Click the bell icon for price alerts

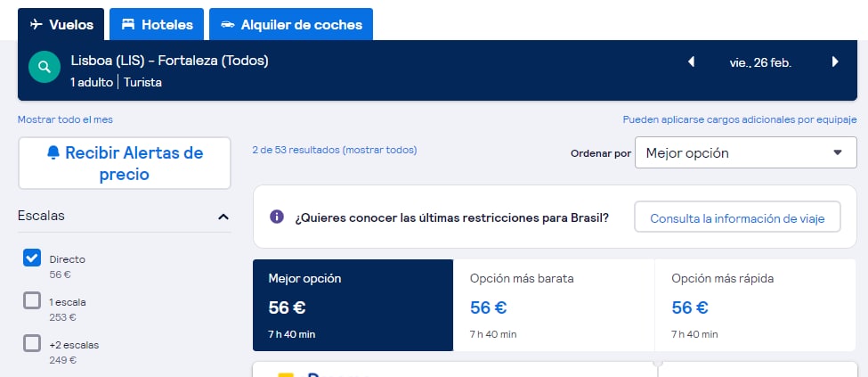click(x=53, y=152)
